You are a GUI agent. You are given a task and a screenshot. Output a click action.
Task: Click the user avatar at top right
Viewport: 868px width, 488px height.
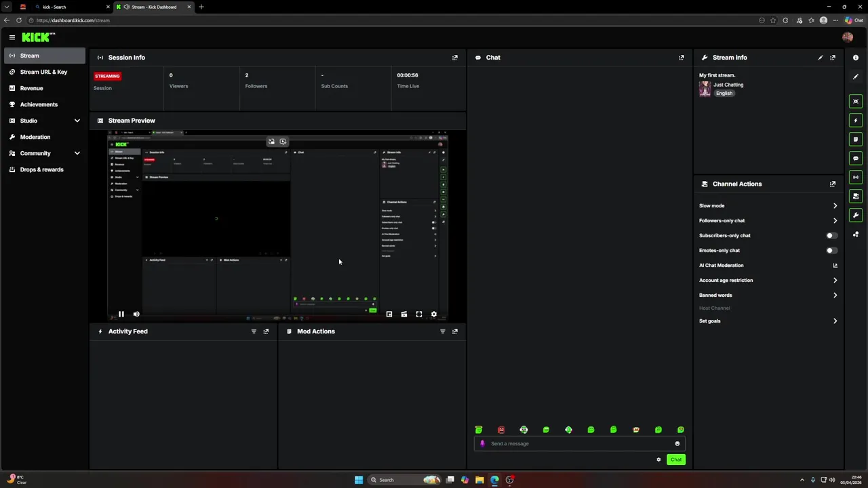click(x=848, y=37)
